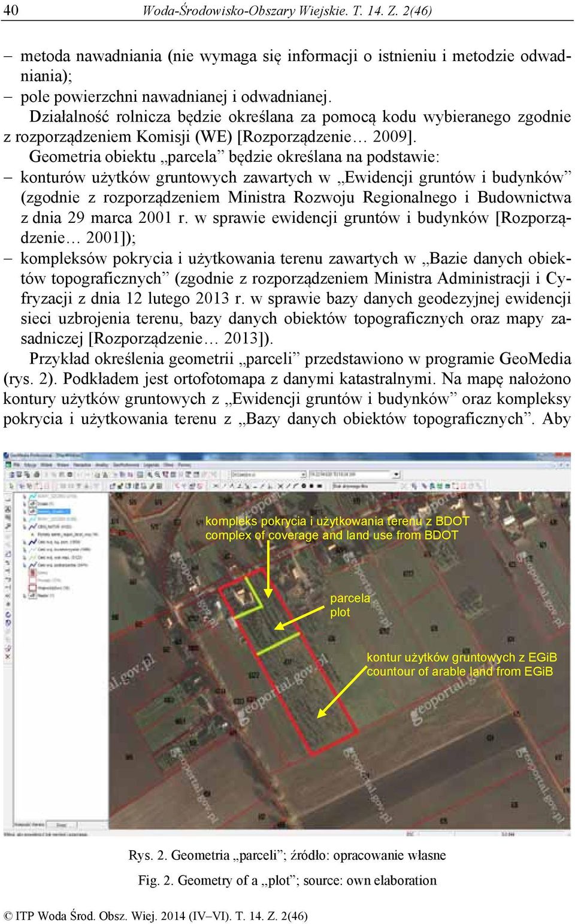Open the Okno menu
The height and width of the screenshot is (924, 575).
click(168, 465)
